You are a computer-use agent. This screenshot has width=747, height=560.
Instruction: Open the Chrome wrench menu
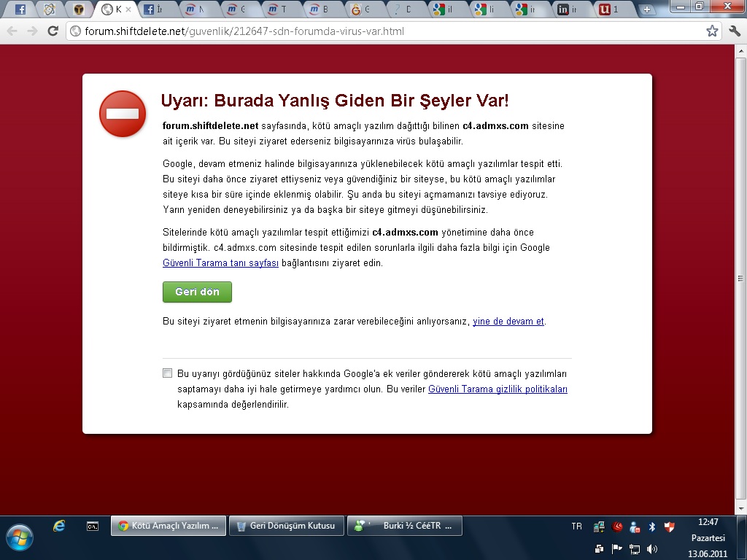pos(734,31)
